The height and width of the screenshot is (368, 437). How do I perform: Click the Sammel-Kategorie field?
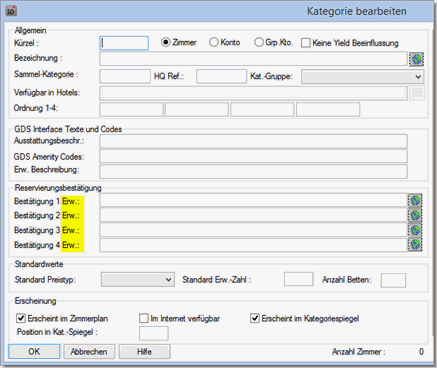[125, 76]
